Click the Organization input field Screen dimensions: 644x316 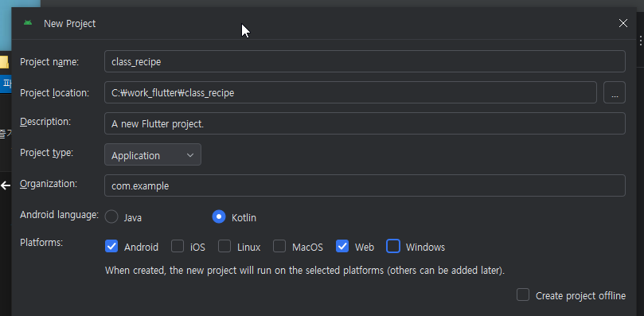pos(365,185)
